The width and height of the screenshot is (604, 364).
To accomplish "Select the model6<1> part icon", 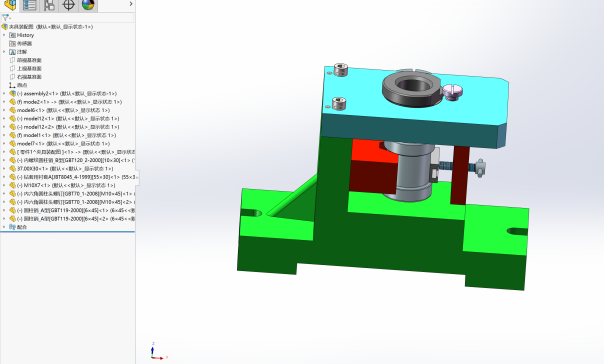I will click(x=12, y=110).
